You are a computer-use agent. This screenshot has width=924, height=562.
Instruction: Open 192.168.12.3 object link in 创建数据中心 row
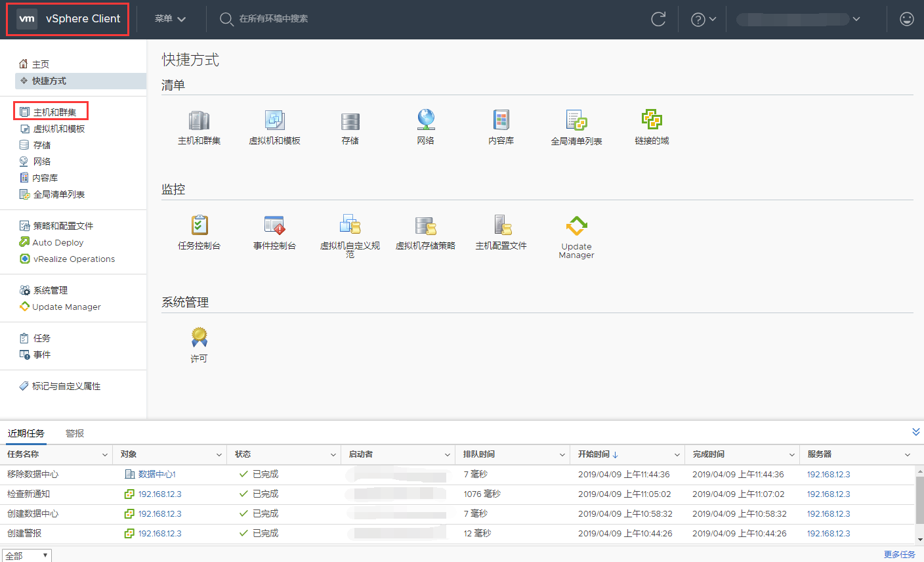coord(159,513)
